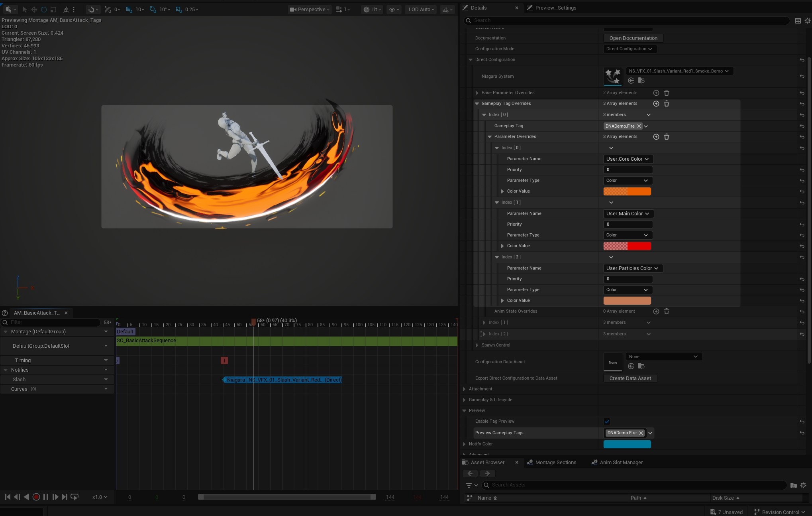
Task: Delete all Base Parameter Overrides elements
Action: tap(666, 93)
